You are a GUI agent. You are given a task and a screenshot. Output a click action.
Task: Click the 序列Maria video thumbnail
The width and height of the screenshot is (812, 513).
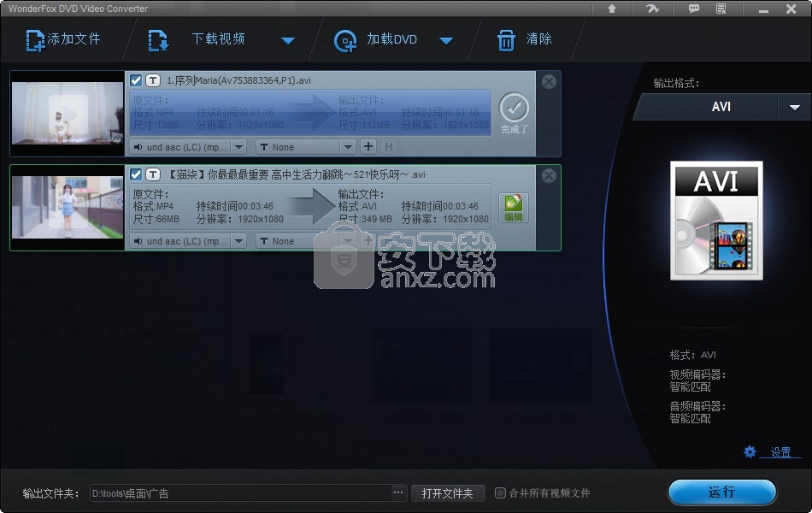pos(68,114)
